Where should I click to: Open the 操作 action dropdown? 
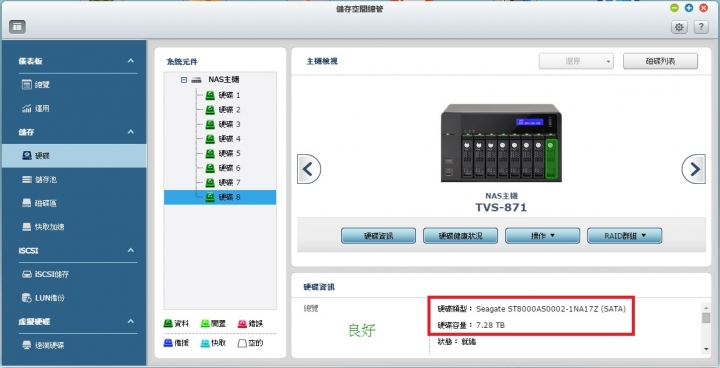(x=542, y=236)
